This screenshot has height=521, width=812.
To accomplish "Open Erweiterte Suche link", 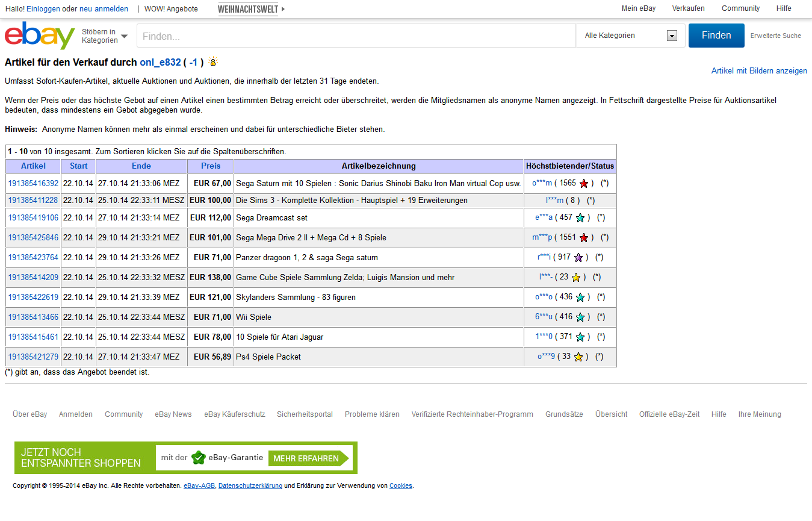I will coord(776,36).
